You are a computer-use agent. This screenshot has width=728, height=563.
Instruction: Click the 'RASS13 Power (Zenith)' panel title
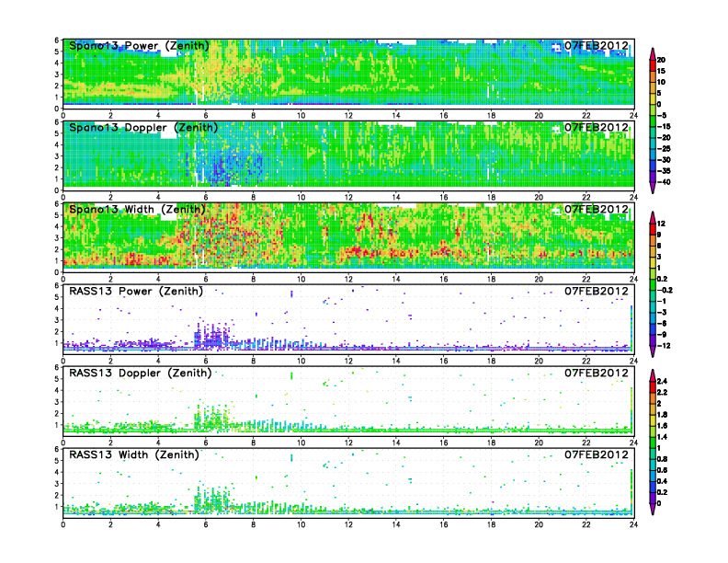[x=136, y=292]
